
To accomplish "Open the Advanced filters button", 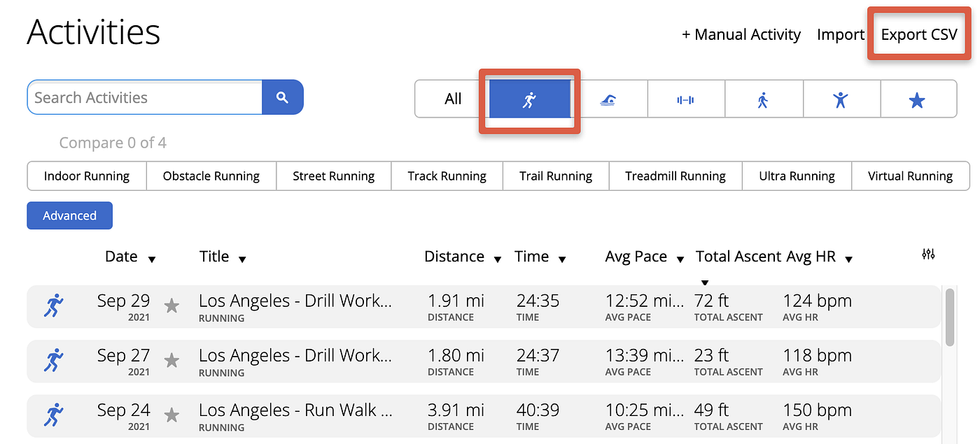I will (x=69, y=215).
